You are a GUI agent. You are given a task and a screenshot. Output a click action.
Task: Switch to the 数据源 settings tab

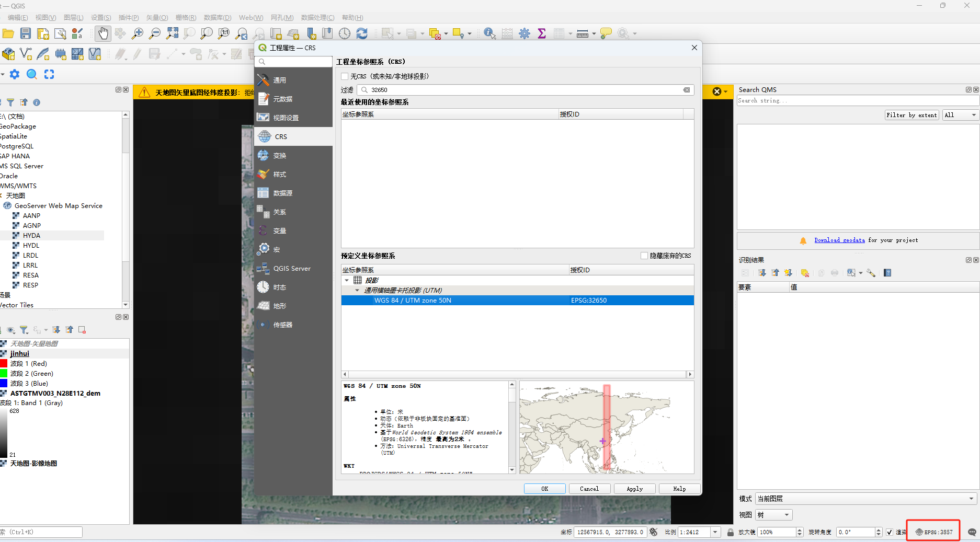(x=282, y=193)
